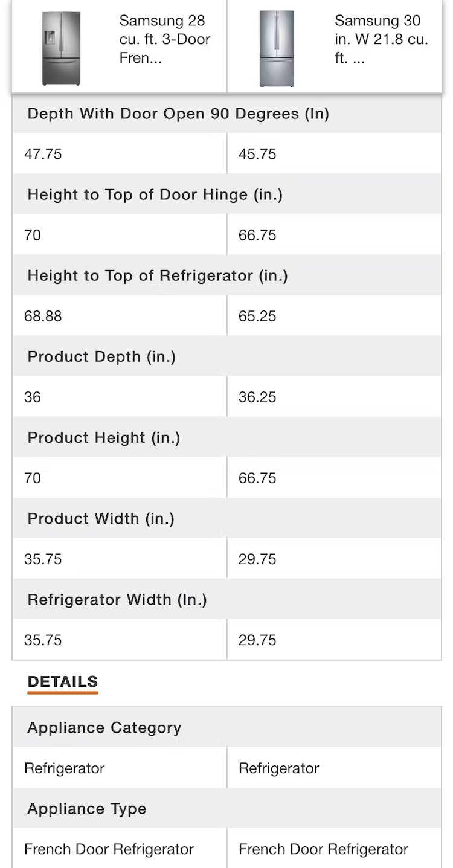Click the 47.75 depth value

click(x=43, y=154)
